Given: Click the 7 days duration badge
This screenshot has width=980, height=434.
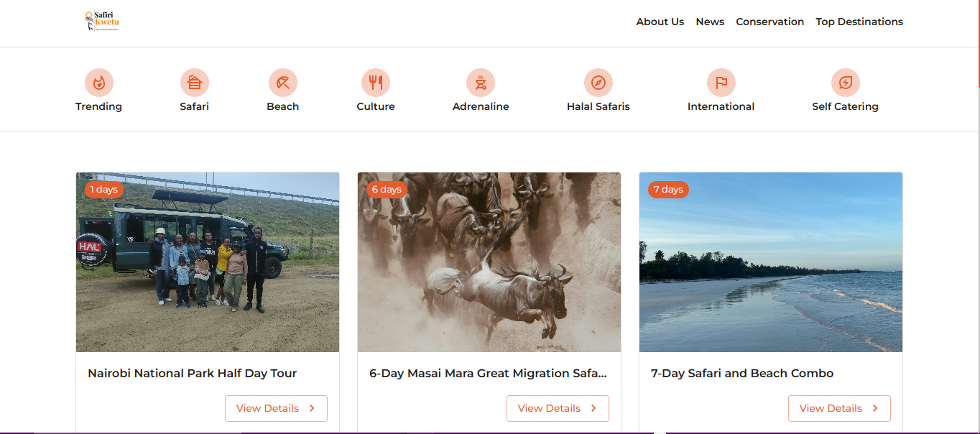Looking at the screenshot, I should click(x=668, y=190).
